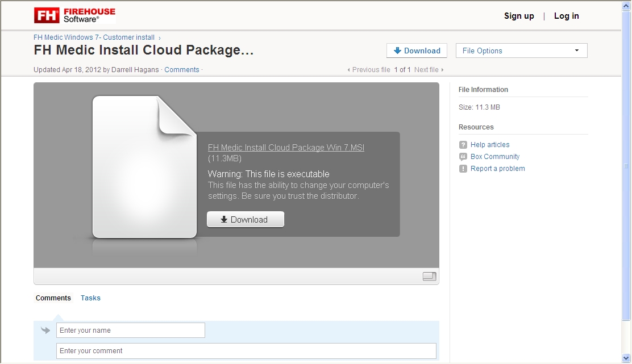Click the FH Medic Install Cloud Package title

(143, 50)
